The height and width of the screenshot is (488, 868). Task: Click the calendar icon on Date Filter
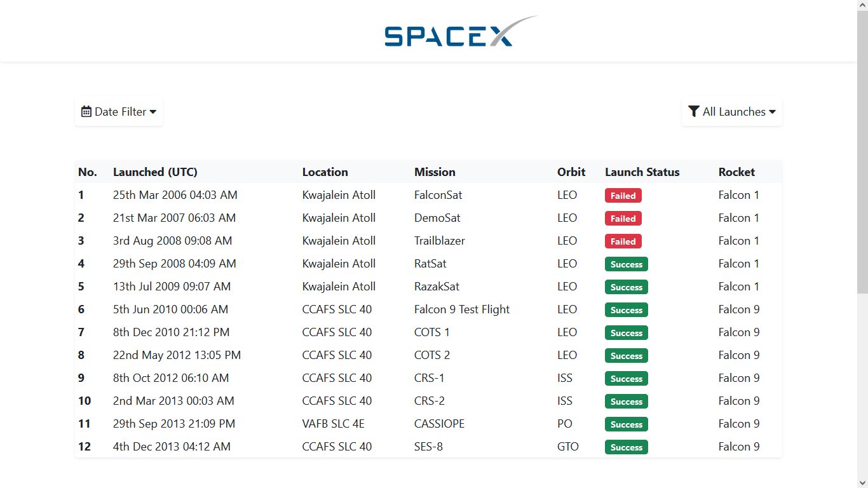(86, 111)
